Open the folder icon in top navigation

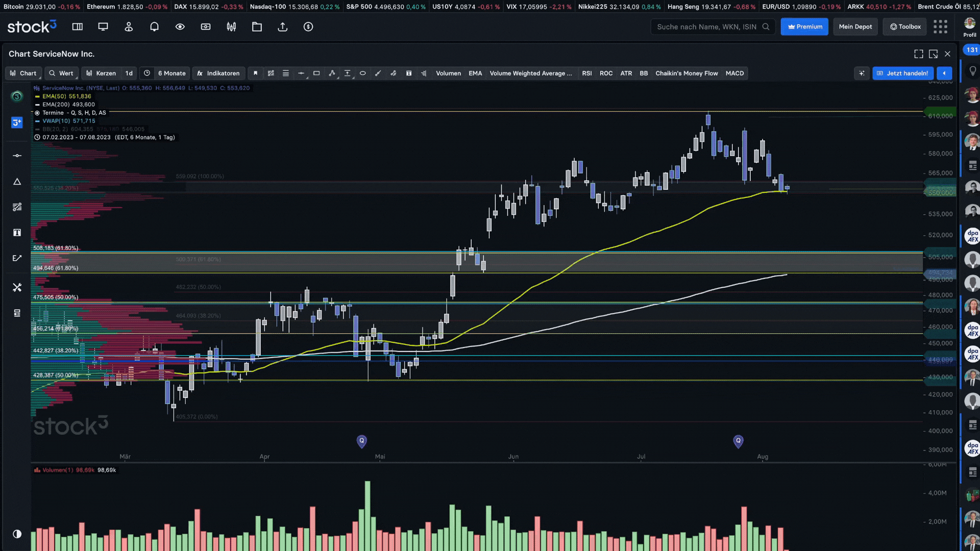pos(257,27)
